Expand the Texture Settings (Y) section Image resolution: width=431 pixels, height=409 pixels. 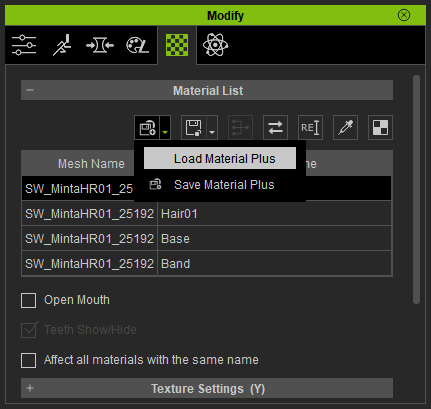207,388
